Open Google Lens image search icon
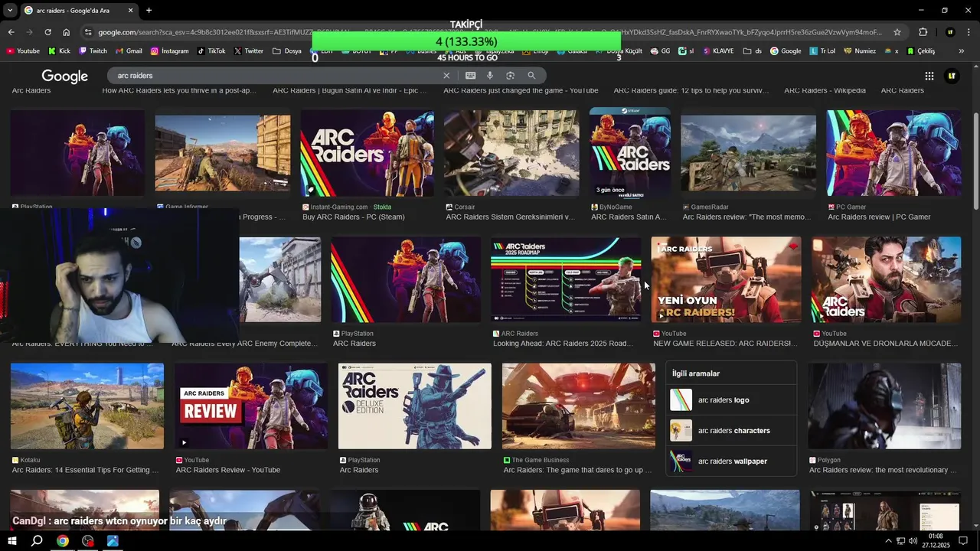 (x=510, y=76)
